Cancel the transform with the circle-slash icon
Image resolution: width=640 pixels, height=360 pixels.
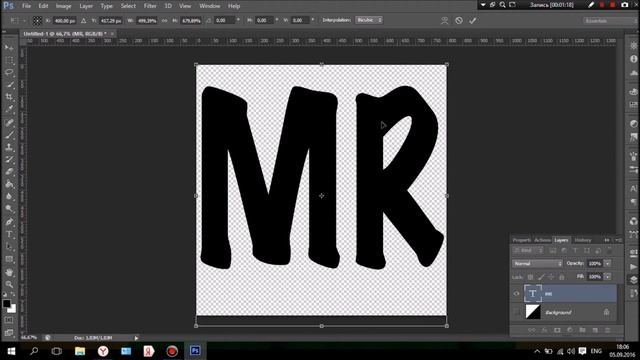coord(459,20)
